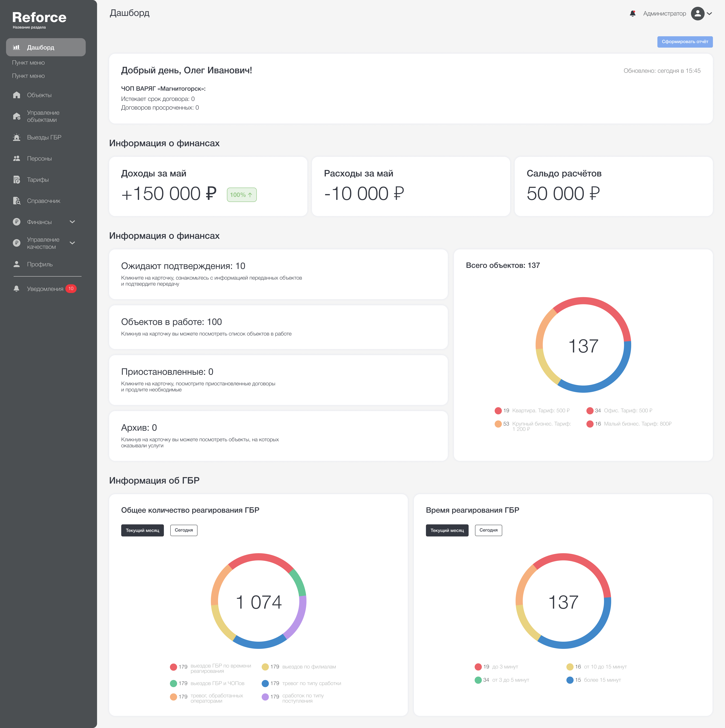Open Персоны people icon
This screenshot has width=725, height=728.
[17, 158]
